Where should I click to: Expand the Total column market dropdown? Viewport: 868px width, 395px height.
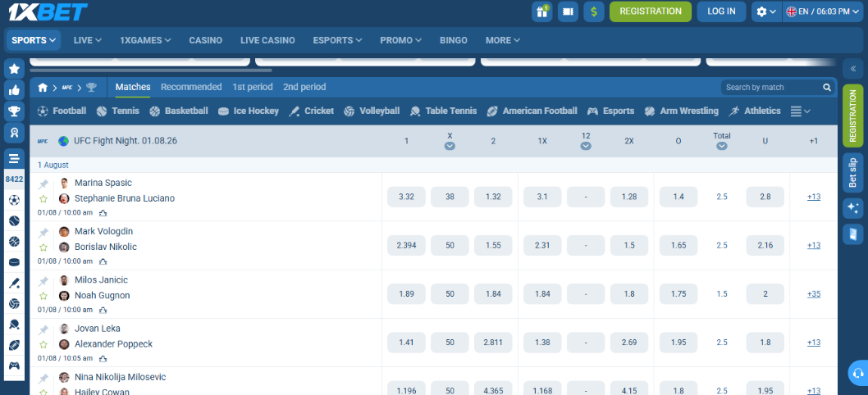point(721,146)
